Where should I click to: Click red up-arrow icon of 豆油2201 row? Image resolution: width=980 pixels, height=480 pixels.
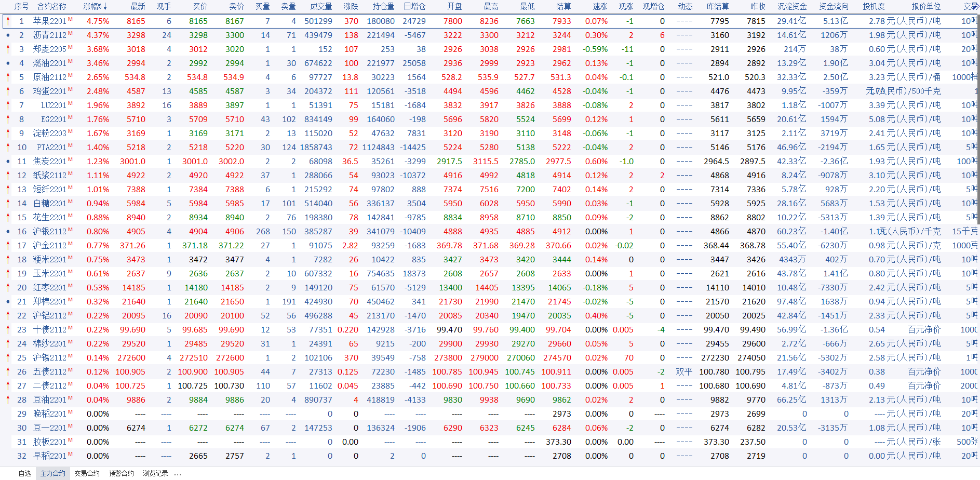(x=8, y=399)
